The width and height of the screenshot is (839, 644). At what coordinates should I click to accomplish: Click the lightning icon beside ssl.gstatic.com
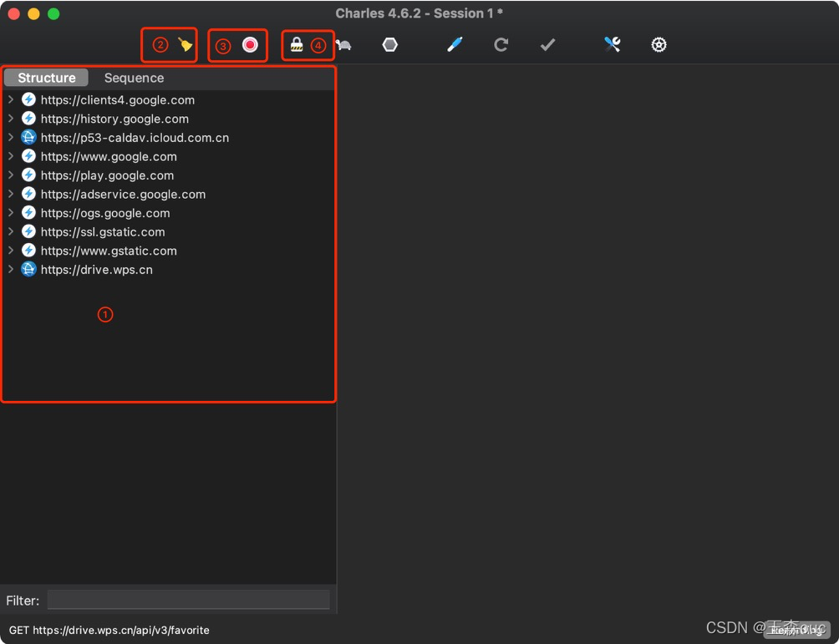point(28,231)
